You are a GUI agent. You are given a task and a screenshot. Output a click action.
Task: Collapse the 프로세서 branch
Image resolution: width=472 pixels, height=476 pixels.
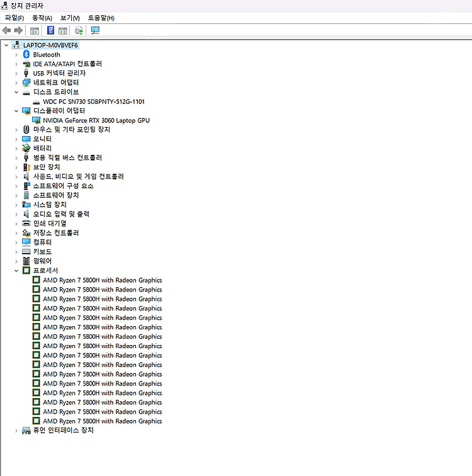[16, 271]
